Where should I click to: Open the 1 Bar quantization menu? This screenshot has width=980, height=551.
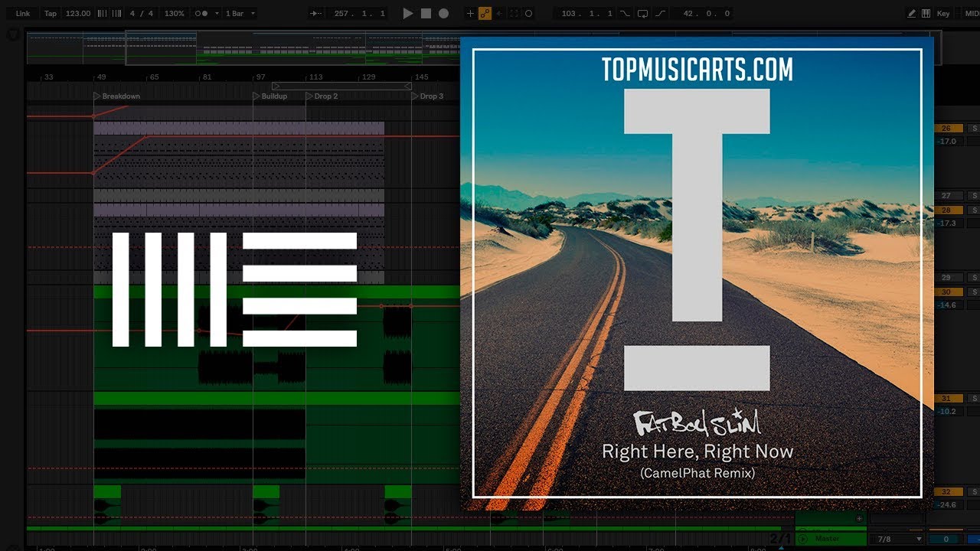point(240,14)
